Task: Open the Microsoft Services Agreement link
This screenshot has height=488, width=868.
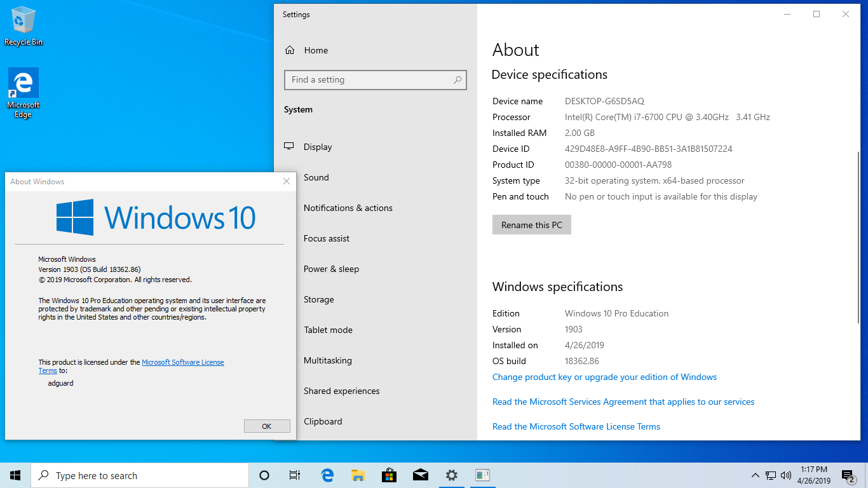Action: coord(623,402)
